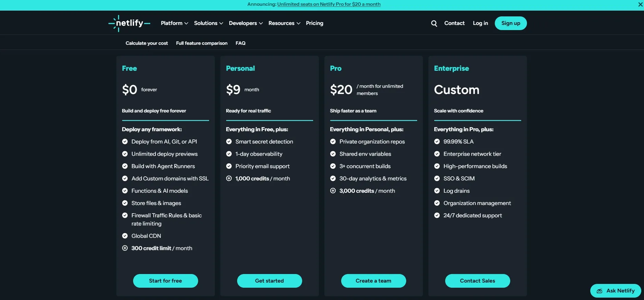The height and width of the screenshot is (300, 644).
Task: Click checkmark beside Unlimited deploy previews
Action: click(125, 154)
